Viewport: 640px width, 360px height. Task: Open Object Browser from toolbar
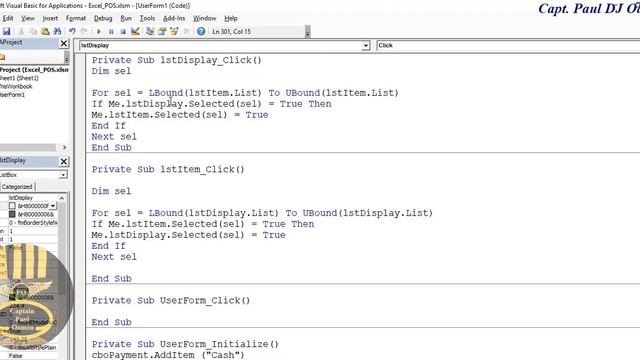[174, 31]
